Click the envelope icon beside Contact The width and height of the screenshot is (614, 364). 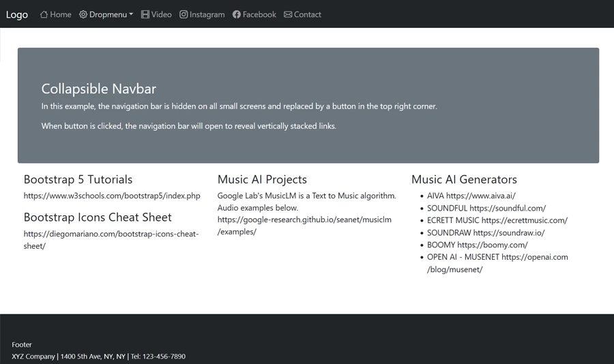(x=288, y=14)
